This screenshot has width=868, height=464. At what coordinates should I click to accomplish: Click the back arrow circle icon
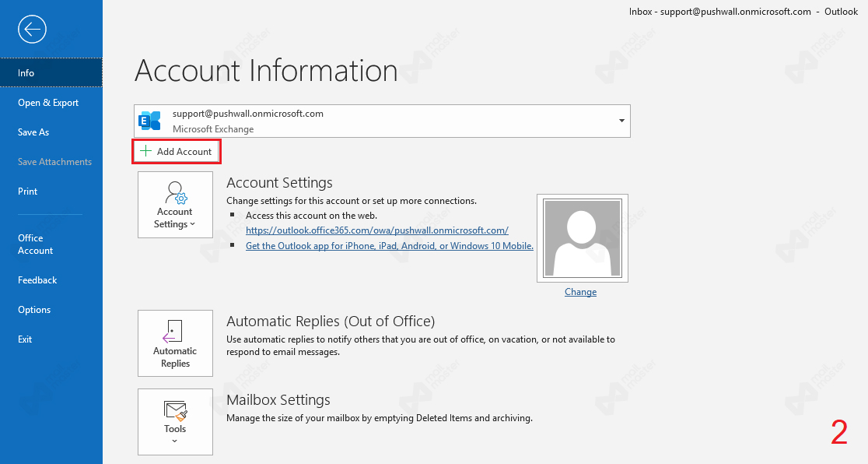click(32, 29)
